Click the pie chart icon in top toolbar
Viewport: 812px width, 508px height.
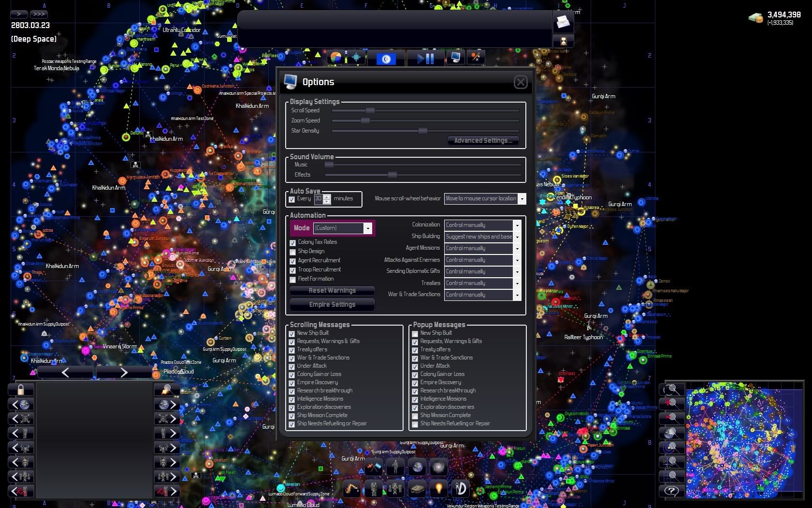pos(335,58)
